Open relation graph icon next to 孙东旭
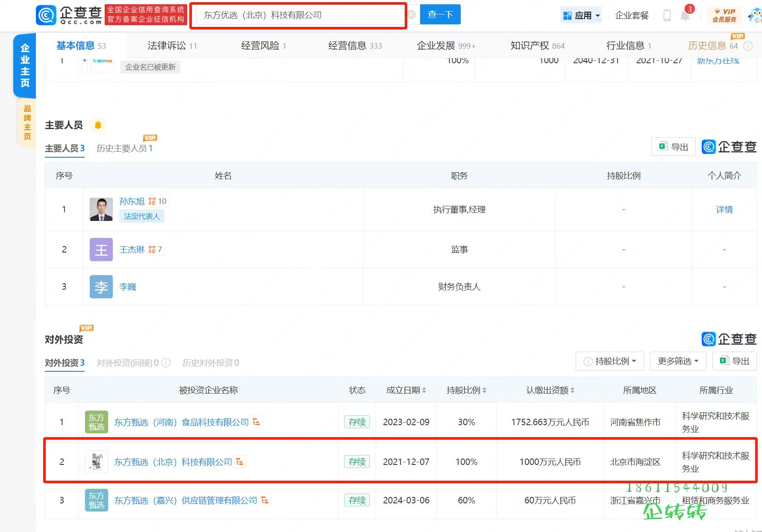 point(152,201)
